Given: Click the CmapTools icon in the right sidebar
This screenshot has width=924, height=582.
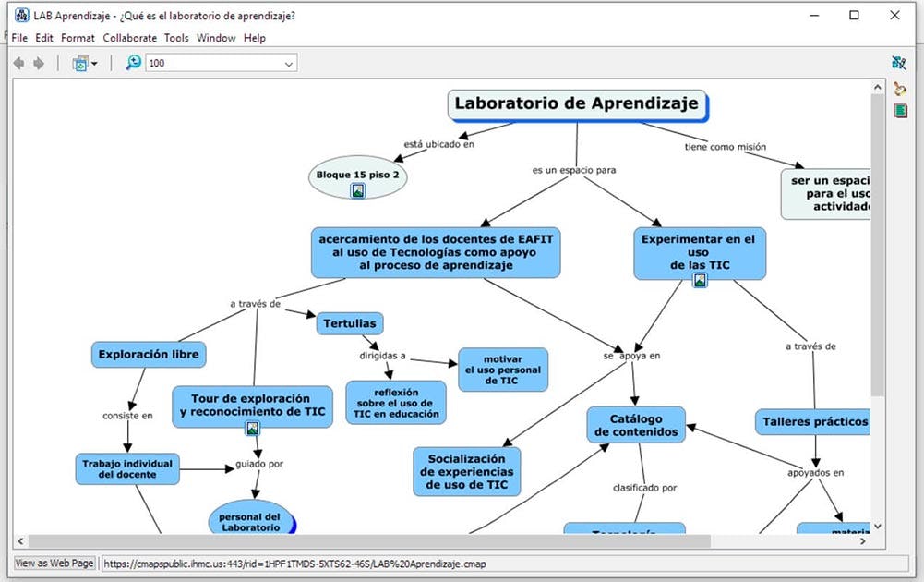Looking at the screenshot, I should point(899,62).
